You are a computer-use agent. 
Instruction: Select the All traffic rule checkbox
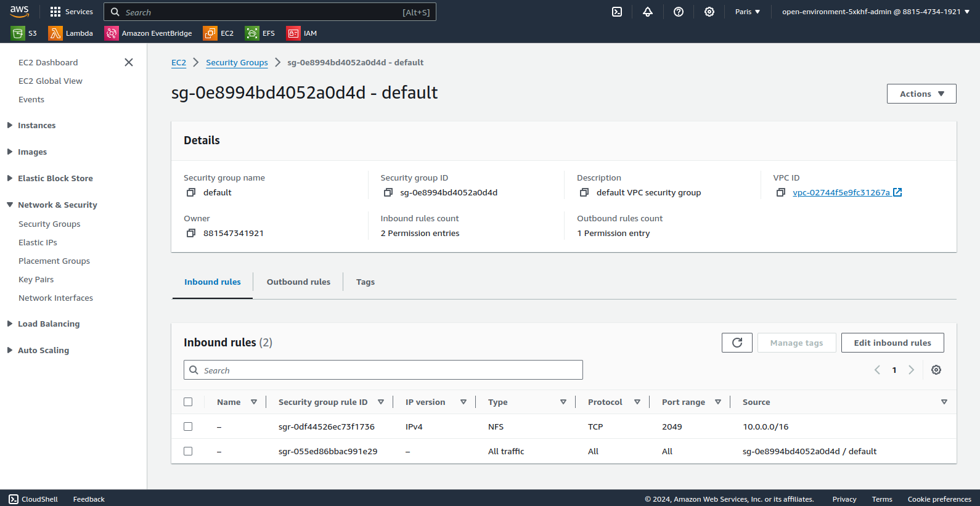[x=188, y=451]
